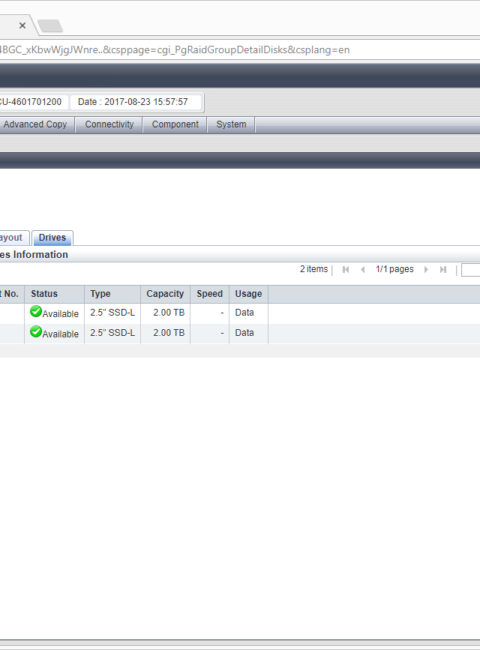Viewport: 480px width, 650px height.
Task: Open a new browser tab
Action: tap(50, 26)
